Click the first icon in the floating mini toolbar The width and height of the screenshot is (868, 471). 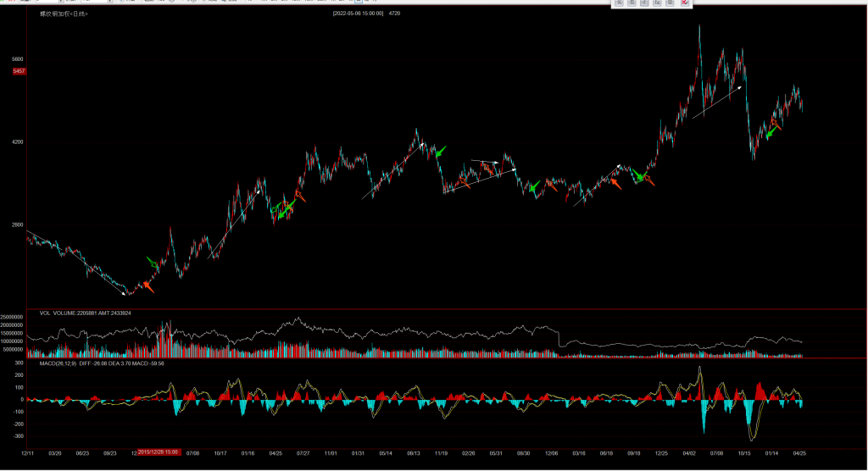coord(620,3)
